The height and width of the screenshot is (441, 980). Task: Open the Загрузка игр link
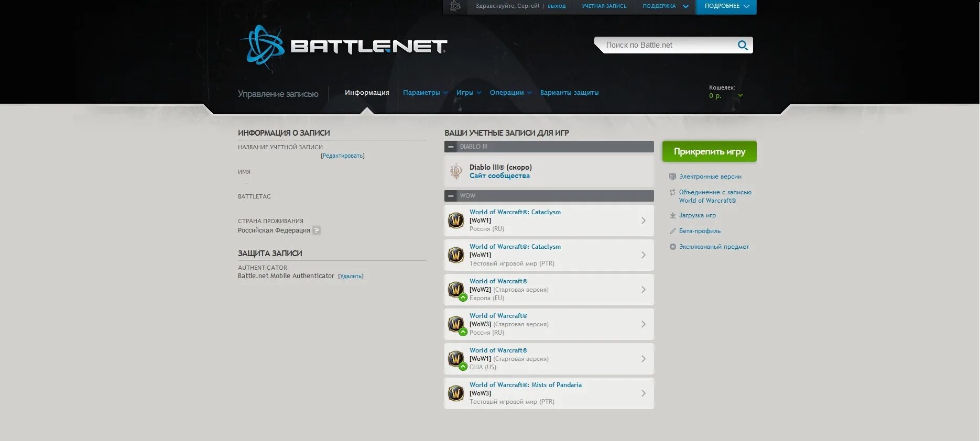pyautogui.click(x=698, y=215)
